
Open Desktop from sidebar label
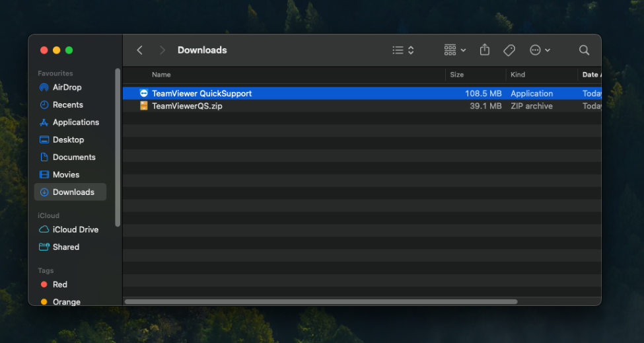point(68,139)
